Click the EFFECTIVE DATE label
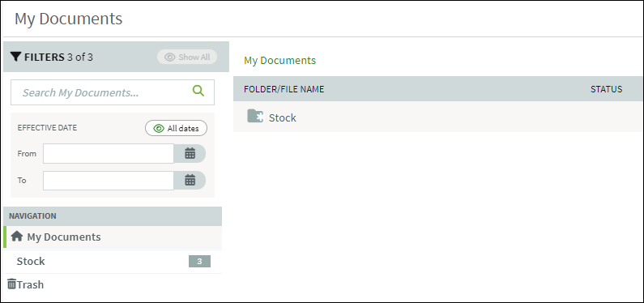Image resolution: width=644 pixels, height=303 pixels. [47, 128]
